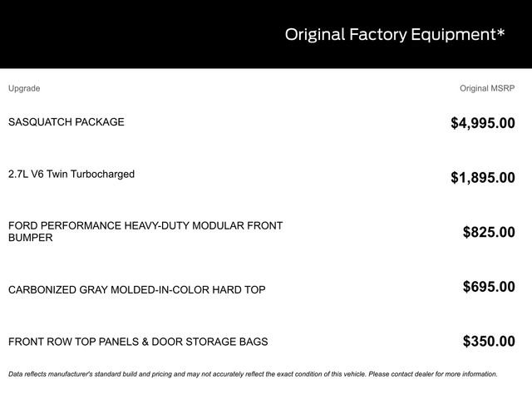Click 'Please contact dealer for more information' sentence

tap(433, 374)
